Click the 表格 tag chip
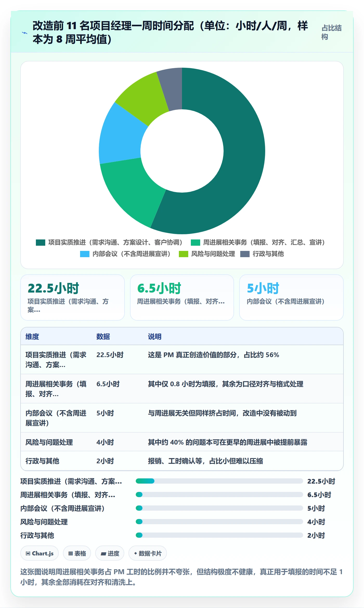 tap(77, 553)
